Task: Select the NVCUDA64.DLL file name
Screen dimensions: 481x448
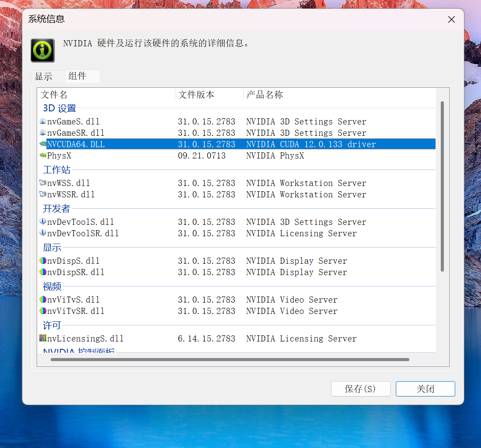Action: coord(76,144)
